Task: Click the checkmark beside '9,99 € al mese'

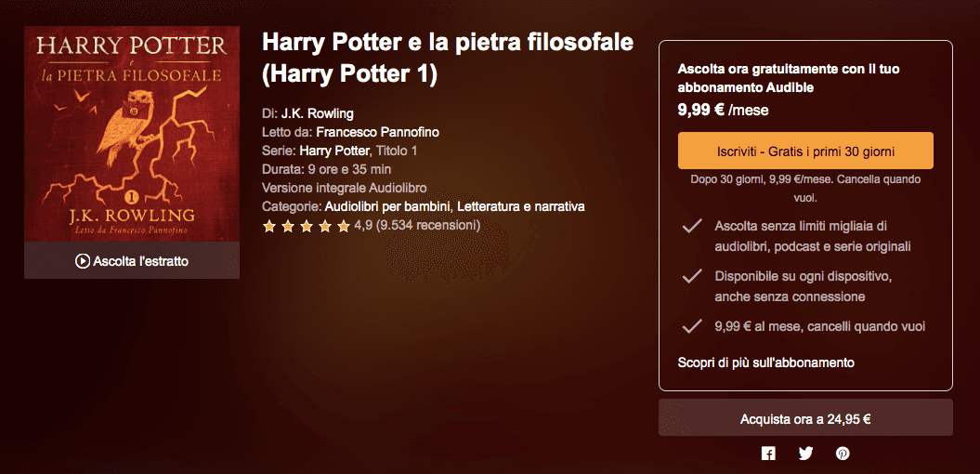Action: pyautogui.click(x=691, y=326)
